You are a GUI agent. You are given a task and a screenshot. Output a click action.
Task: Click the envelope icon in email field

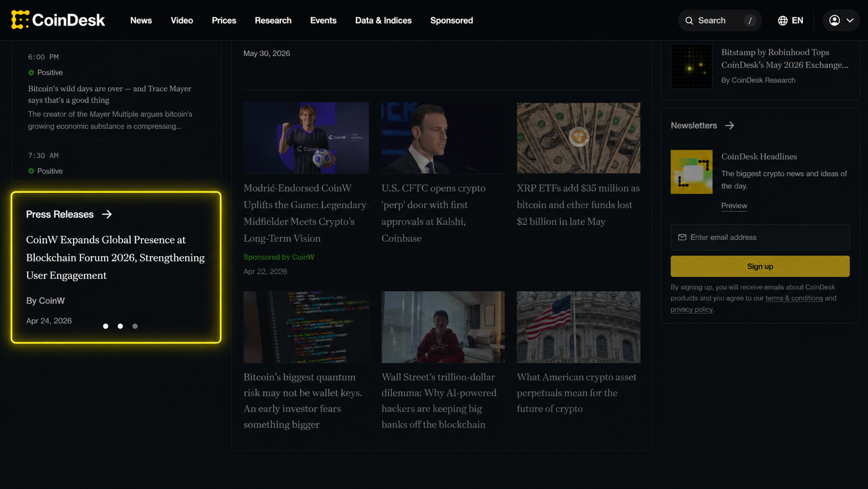[682, 237]
